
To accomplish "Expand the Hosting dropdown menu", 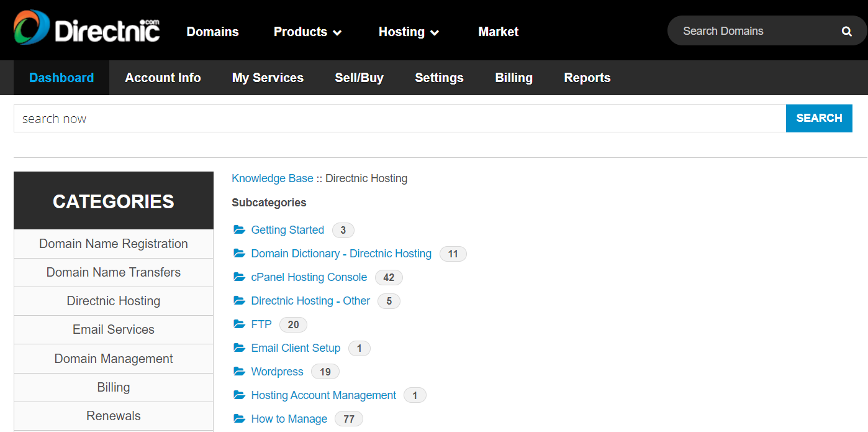I will coord(409,32).
